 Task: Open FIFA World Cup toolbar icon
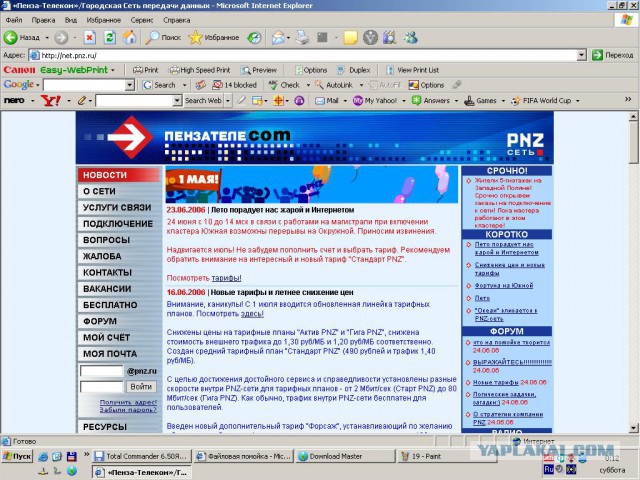(x=516, y=100)
